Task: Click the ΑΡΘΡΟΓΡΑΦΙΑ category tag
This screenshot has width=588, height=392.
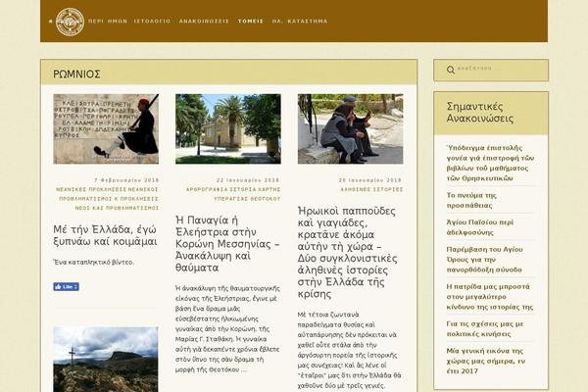Action: point(207,190)
